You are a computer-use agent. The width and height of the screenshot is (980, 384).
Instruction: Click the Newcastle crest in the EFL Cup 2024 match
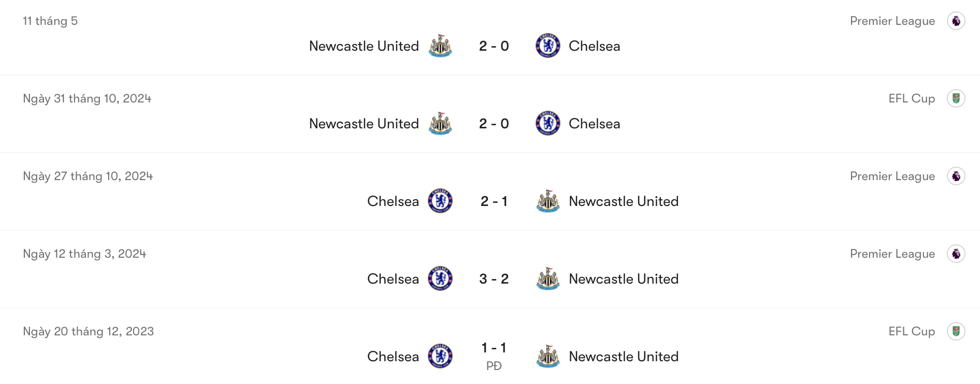[x=441, y=123]
